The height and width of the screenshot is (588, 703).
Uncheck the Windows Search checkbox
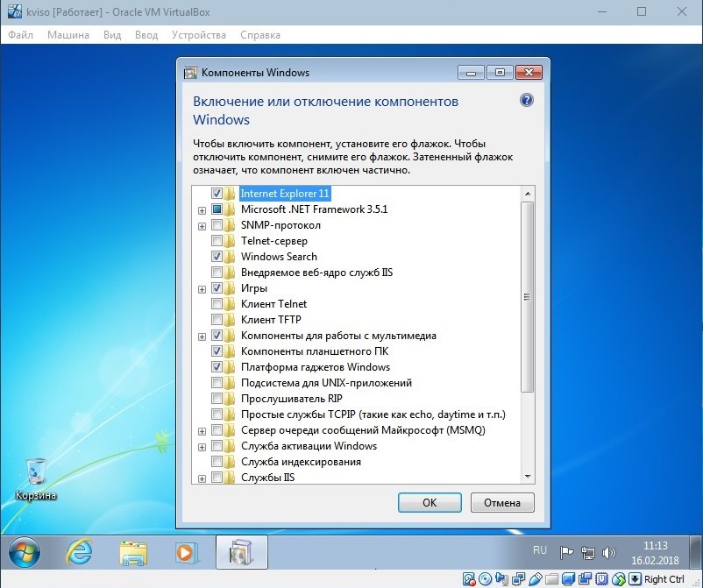pos(217,257)
